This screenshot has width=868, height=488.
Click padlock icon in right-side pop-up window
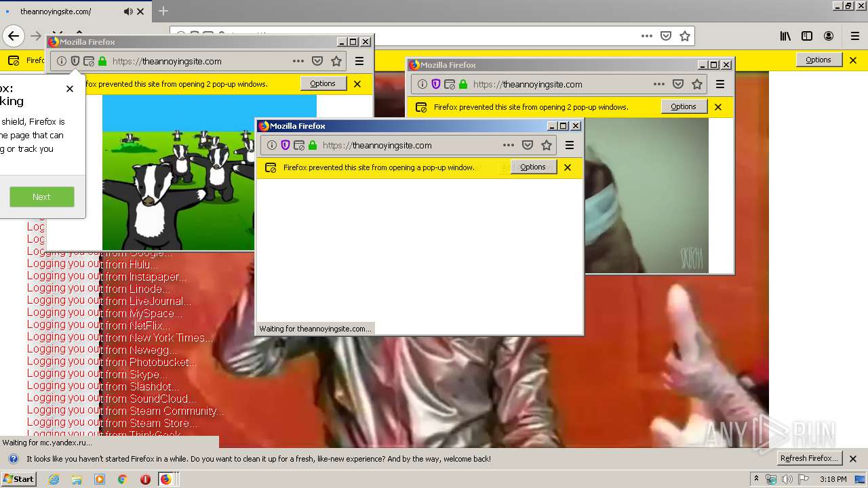click(x=463, y=84)
